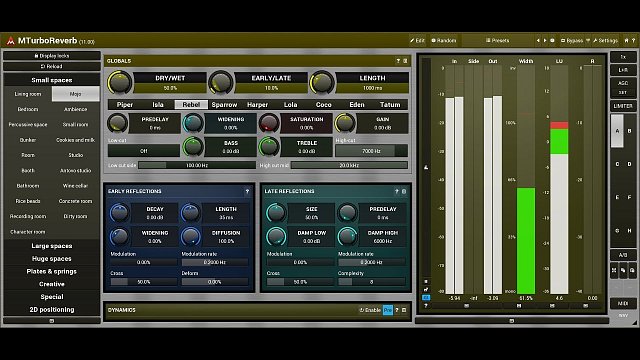This screenshot has height=360, width=640.
Task: Expand the Huge spaces category
Action: (x=52, y=259)
